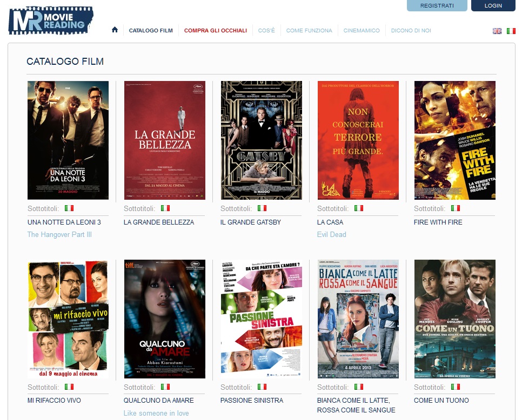Click the FIRE WITH FIRE title link
The image size is (522, 420).
(438, 222)
